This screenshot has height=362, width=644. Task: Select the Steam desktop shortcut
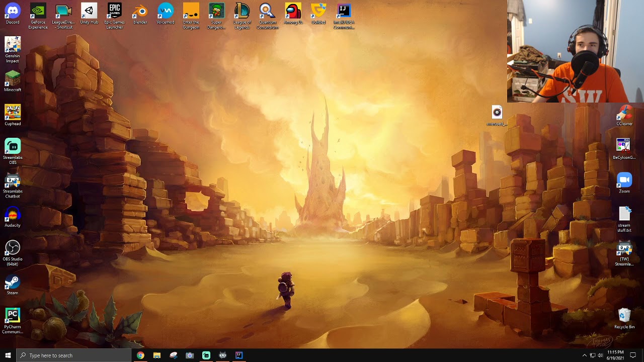point(13,285)
